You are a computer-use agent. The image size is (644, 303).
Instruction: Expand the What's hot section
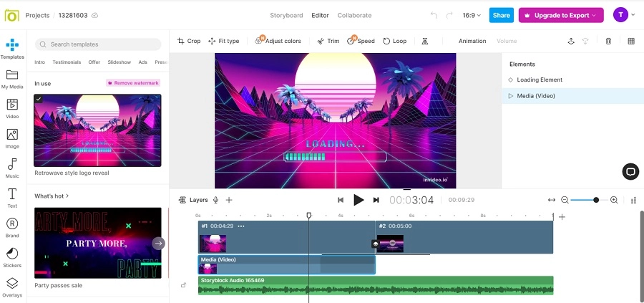[52, 196]
